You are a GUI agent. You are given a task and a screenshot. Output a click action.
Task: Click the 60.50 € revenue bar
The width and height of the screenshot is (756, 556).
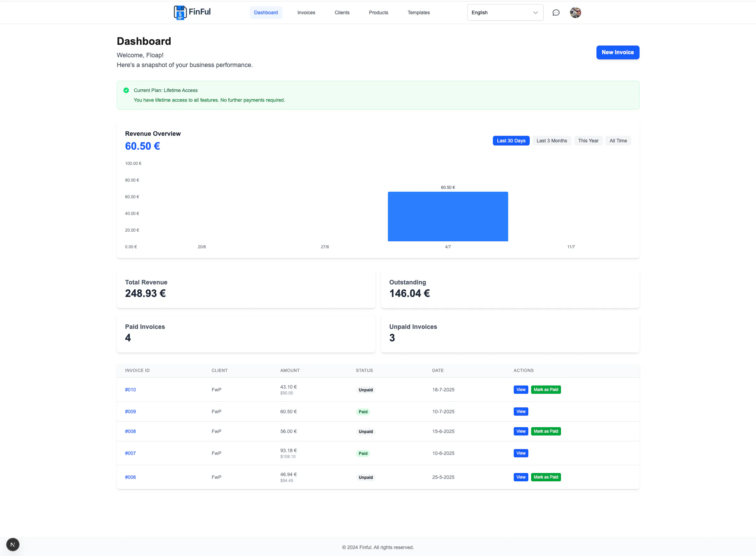[448, 216]
